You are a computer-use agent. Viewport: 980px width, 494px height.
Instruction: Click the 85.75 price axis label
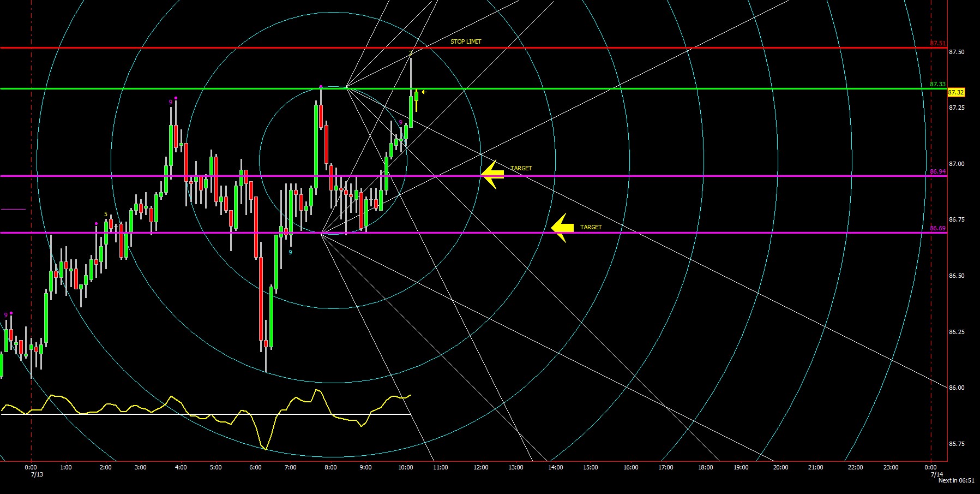(957, 444)
